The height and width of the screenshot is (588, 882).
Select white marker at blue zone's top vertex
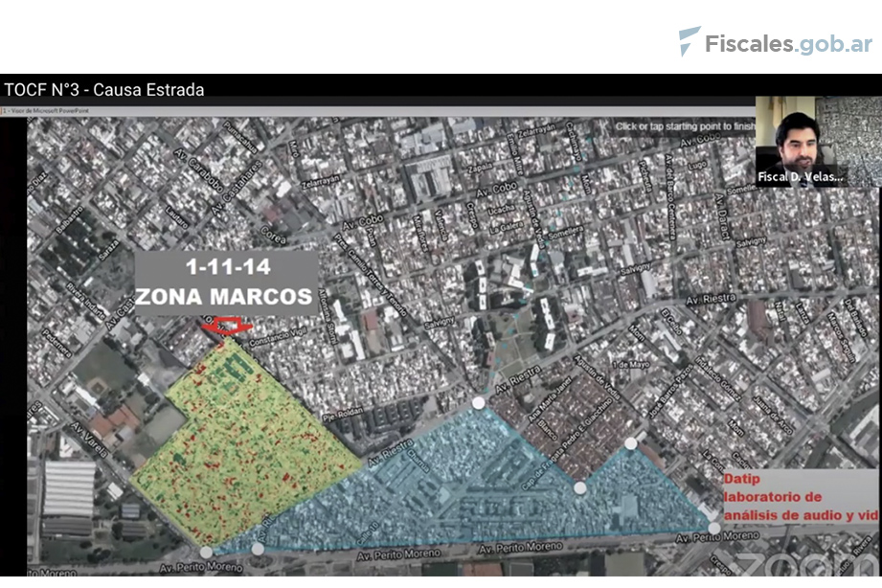point(479,403)
